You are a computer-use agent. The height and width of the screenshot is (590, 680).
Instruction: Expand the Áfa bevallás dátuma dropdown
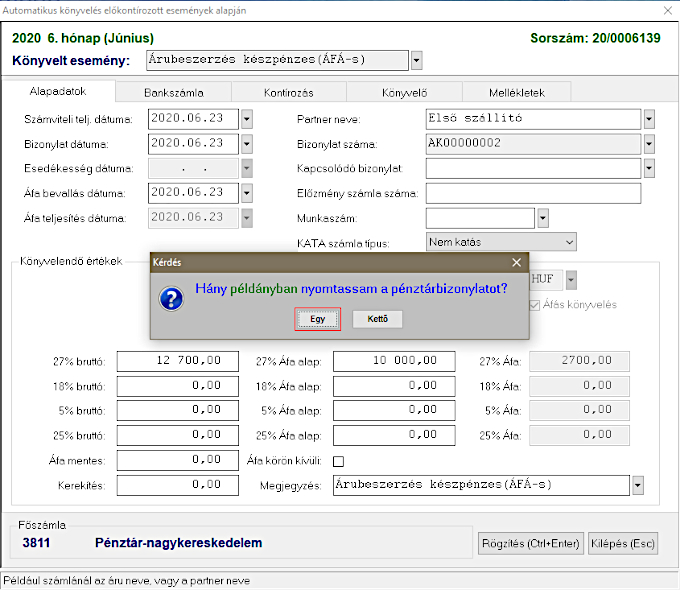247,193
